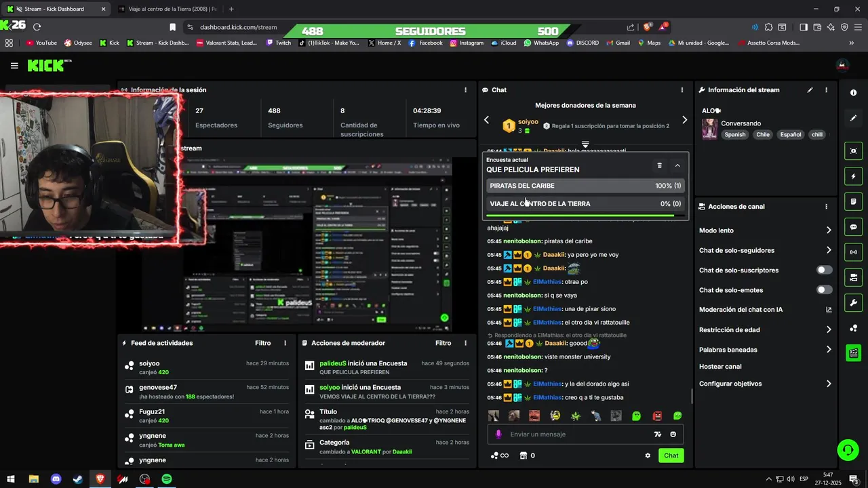Viewport: 868px width, 488px height.
Task: Edit stream info with the pencil icon
Action: 810,89
